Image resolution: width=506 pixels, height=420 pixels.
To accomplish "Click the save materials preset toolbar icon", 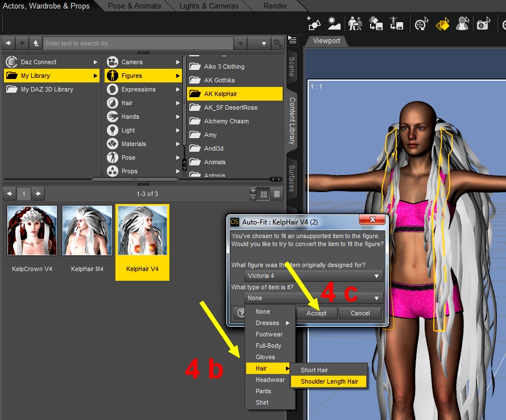I will point(376,23).
